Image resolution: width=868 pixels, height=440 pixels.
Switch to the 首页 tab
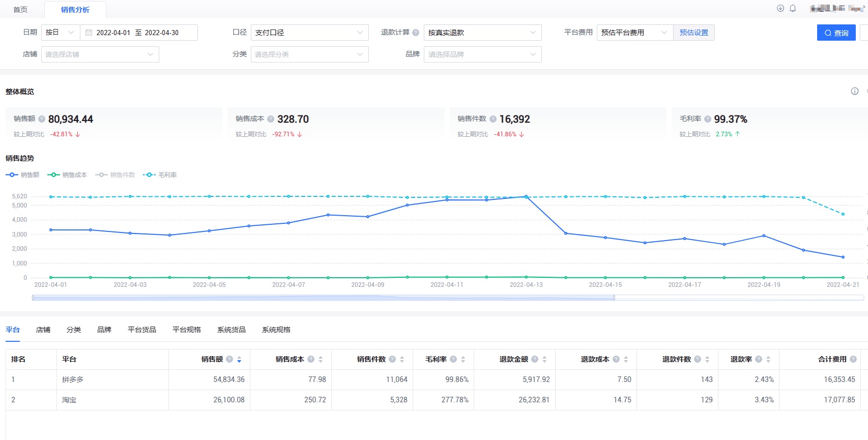click(x=20, y=10)
